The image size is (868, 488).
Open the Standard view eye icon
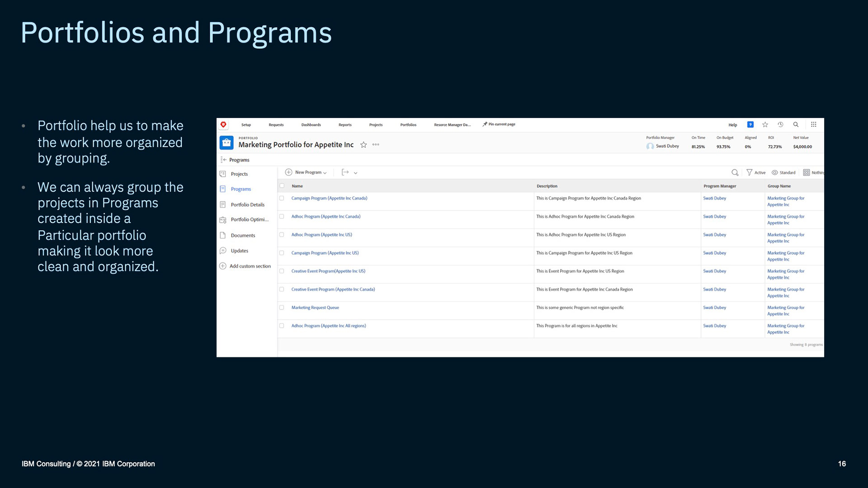[774, 173]
